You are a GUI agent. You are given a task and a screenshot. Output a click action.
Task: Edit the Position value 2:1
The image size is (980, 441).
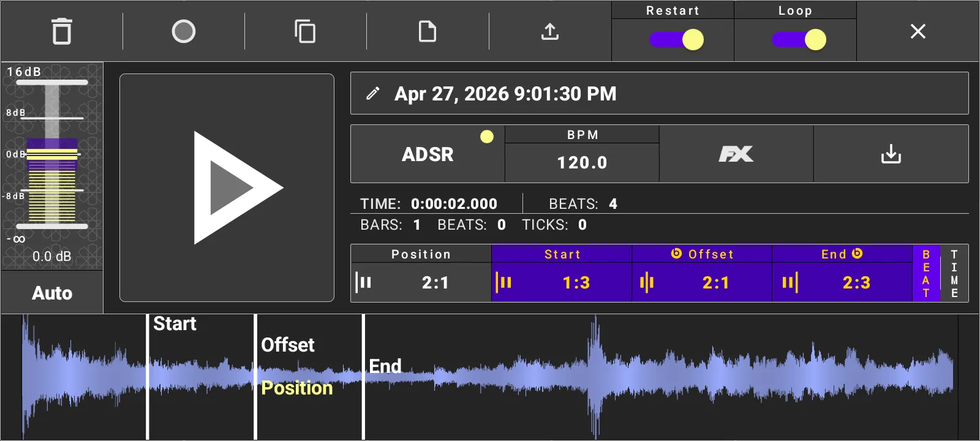click(x=435, y=283)
